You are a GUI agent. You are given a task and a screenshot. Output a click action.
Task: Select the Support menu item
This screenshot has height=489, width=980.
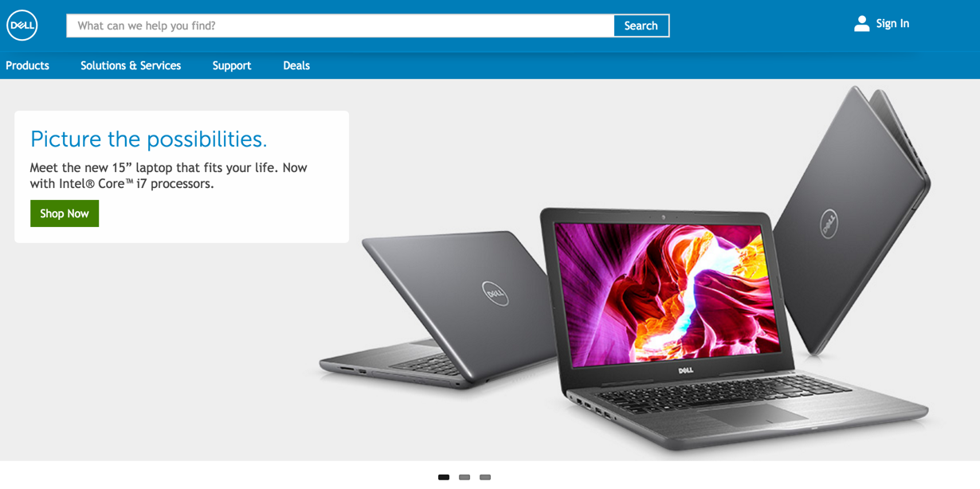232,65
